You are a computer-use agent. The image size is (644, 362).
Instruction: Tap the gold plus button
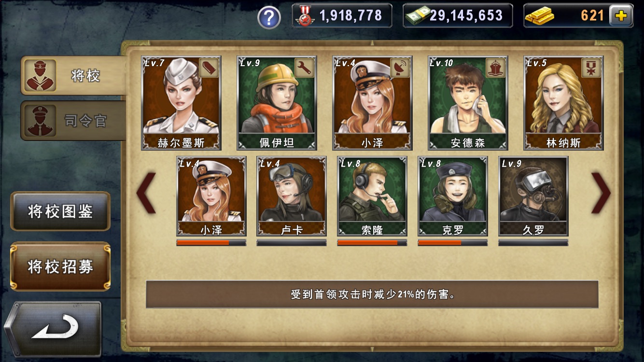[x=621, y=16]
